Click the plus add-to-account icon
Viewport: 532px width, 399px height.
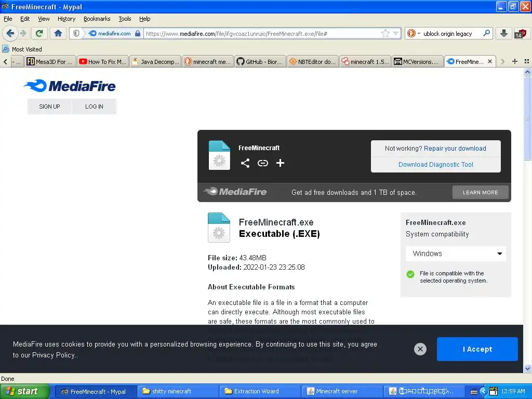[280, 163]
